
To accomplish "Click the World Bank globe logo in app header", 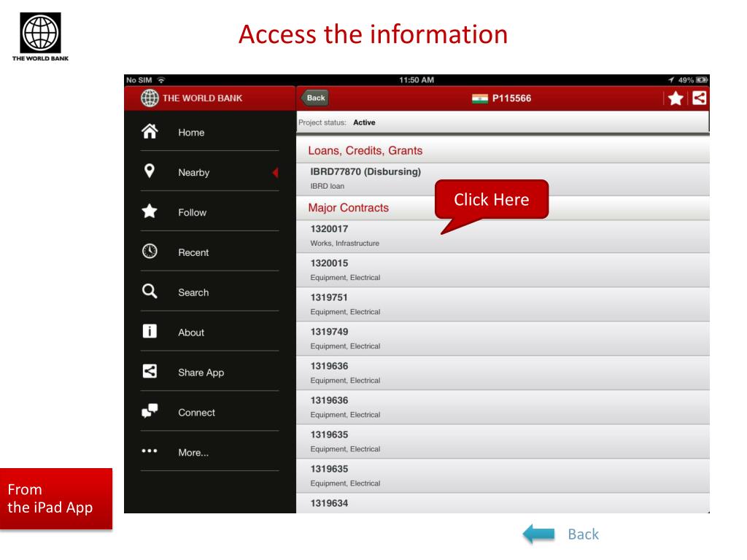I will point(150,98).
